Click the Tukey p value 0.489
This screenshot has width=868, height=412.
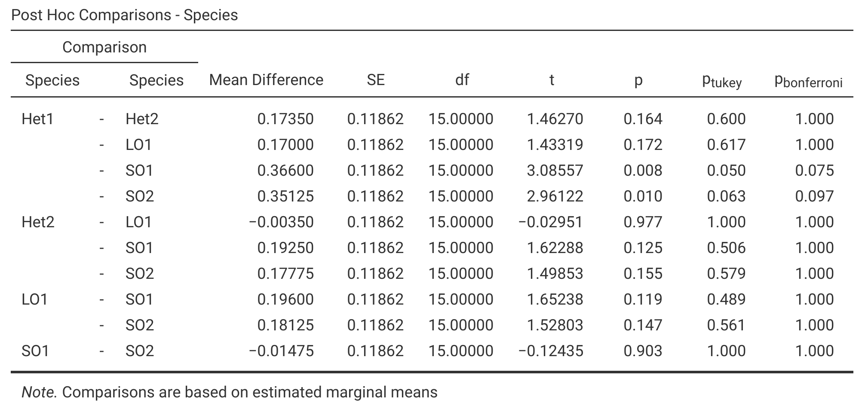tap(726, 299)
